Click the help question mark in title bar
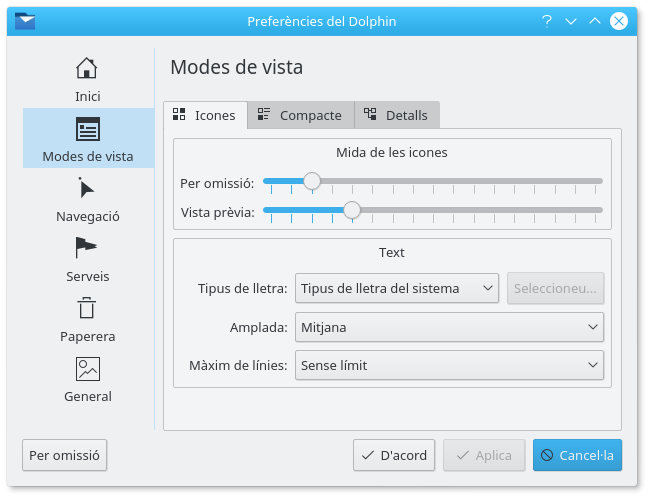The height and width of the screenshot is (499, 650). (547, 21)
